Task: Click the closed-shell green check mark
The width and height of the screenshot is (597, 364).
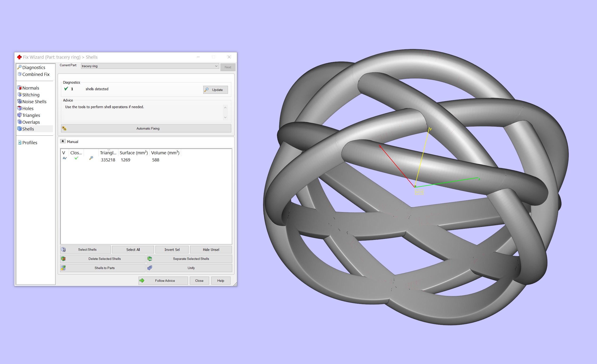Action: point(76,158)
